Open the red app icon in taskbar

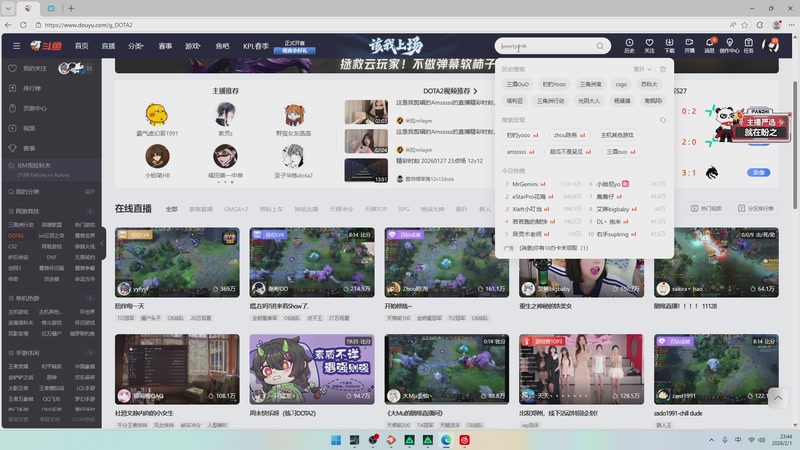click(x=464, y=440)
